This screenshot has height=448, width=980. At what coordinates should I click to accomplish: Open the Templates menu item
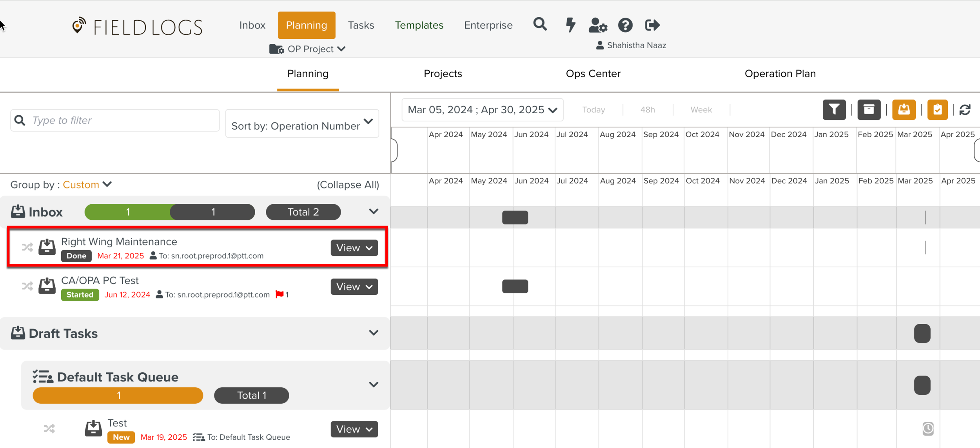coord(419,25)
